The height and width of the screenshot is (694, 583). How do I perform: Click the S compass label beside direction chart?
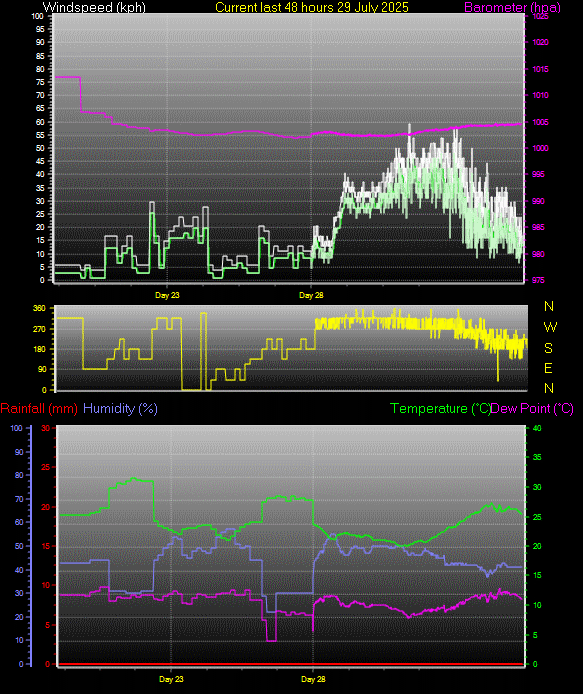[548, 348]
